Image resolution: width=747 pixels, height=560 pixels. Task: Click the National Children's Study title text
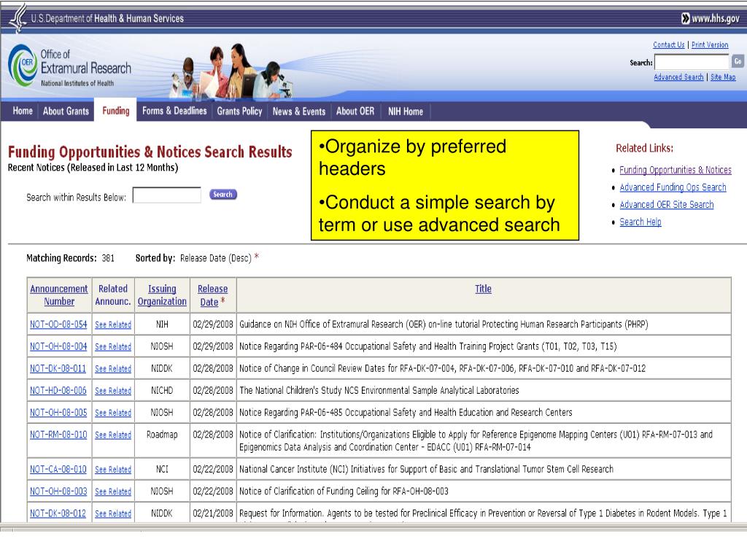tap(379, 391)
